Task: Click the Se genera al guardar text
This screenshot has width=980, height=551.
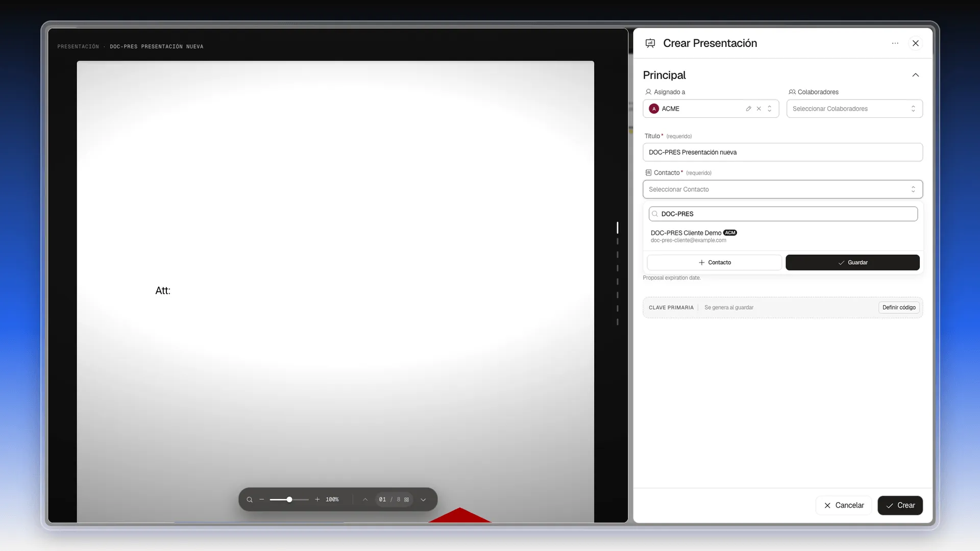Action: click(x=729, y=308)
